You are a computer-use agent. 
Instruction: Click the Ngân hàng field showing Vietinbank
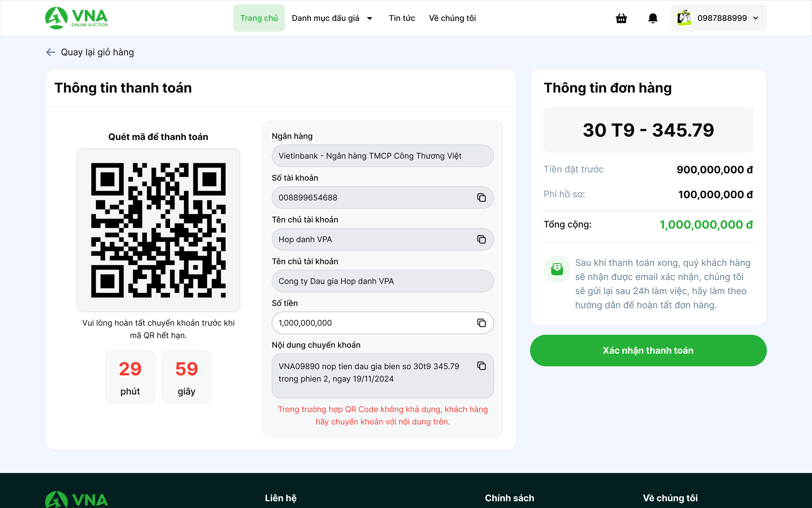(383, 156)
